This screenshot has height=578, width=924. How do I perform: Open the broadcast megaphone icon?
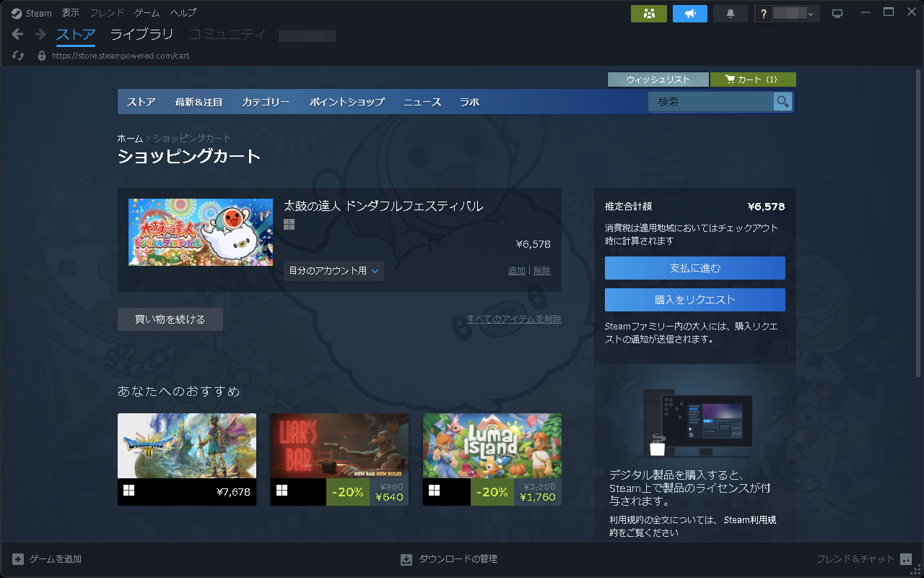coord(689,13)
